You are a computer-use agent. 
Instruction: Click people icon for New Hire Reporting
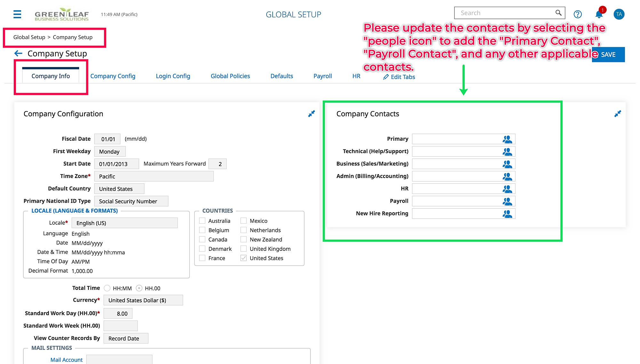pos(507,214)
